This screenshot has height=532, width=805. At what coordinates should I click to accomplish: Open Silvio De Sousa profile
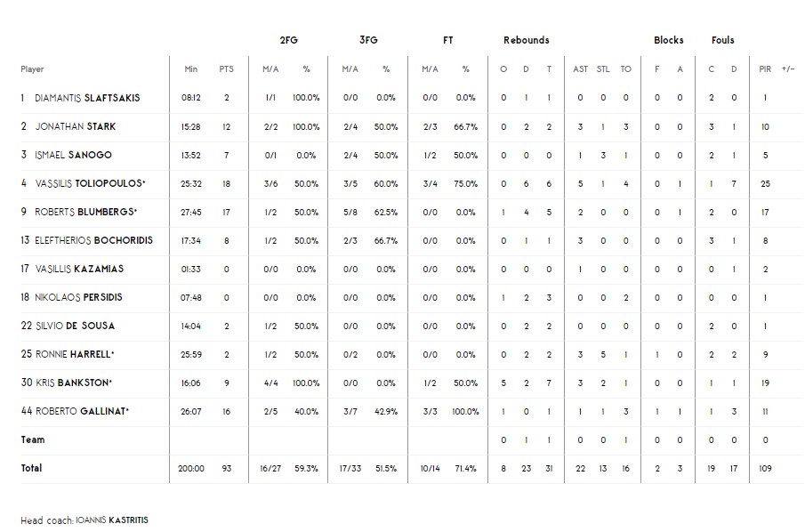pyautogui.click(x=75, y=326)
